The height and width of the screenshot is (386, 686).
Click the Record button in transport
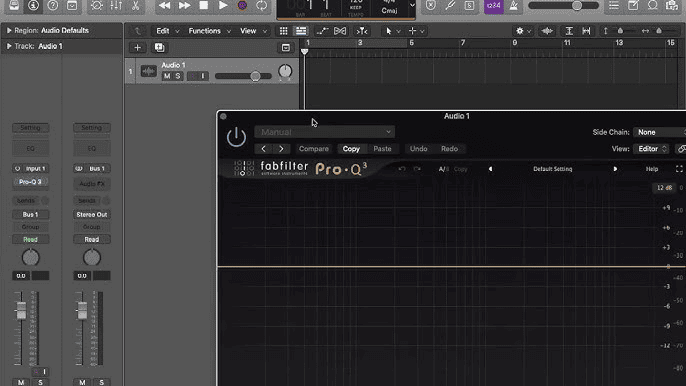(x=242, y=5)
